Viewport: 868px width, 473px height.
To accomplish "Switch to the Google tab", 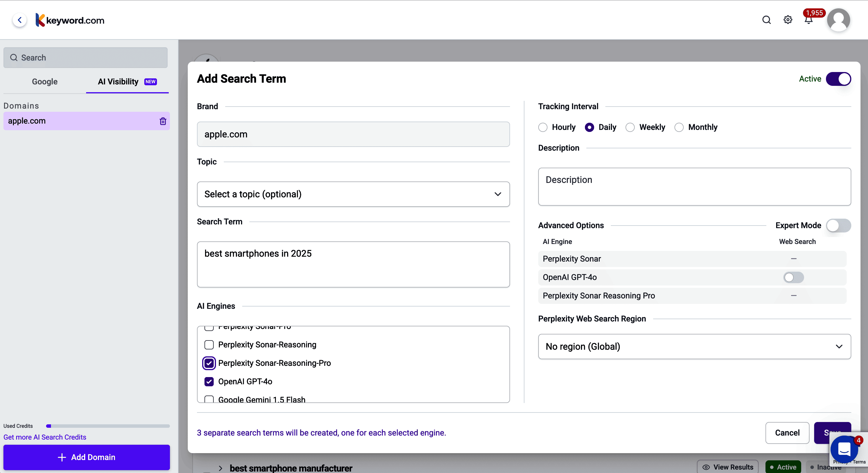I will 44,82.
